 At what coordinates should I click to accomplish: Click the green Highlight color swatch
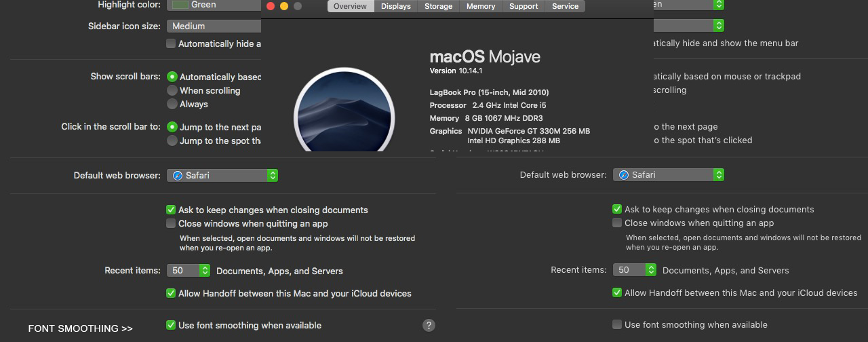coord(180,5)
